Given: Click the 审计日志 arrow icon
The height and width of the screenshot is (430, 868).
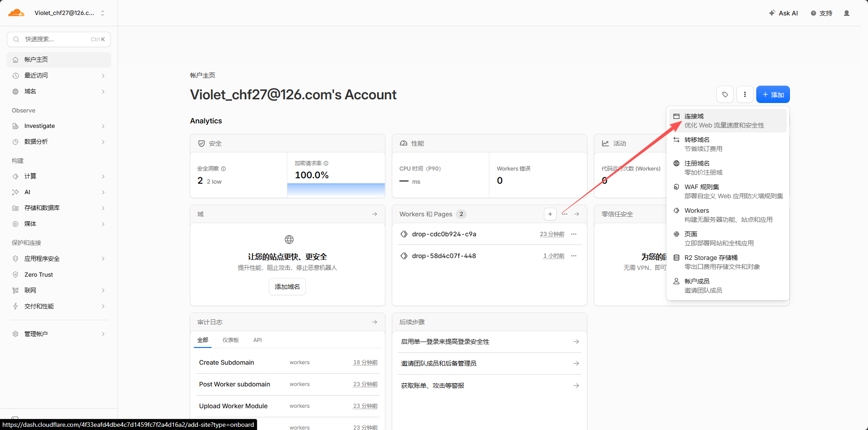Looking at the screenshot, I should click(x=375, y=322).
